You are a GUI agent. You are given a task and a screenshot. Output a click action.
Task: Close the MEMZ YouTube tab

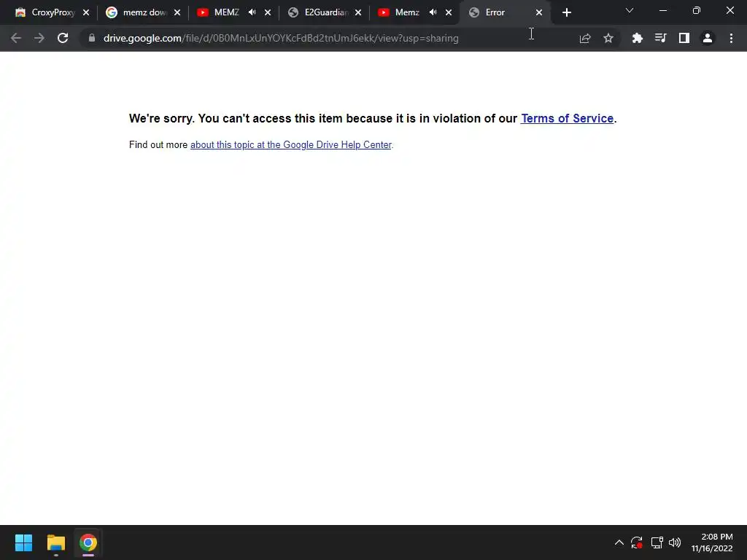(x=268, y=13)
